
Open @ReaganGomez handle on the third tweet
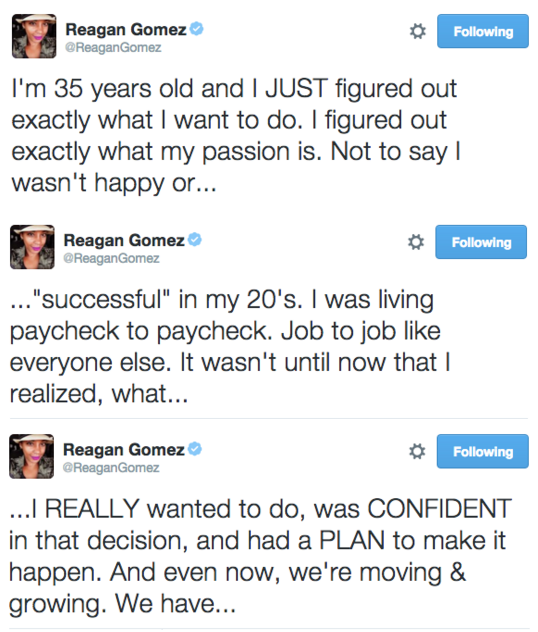[111, 468]
